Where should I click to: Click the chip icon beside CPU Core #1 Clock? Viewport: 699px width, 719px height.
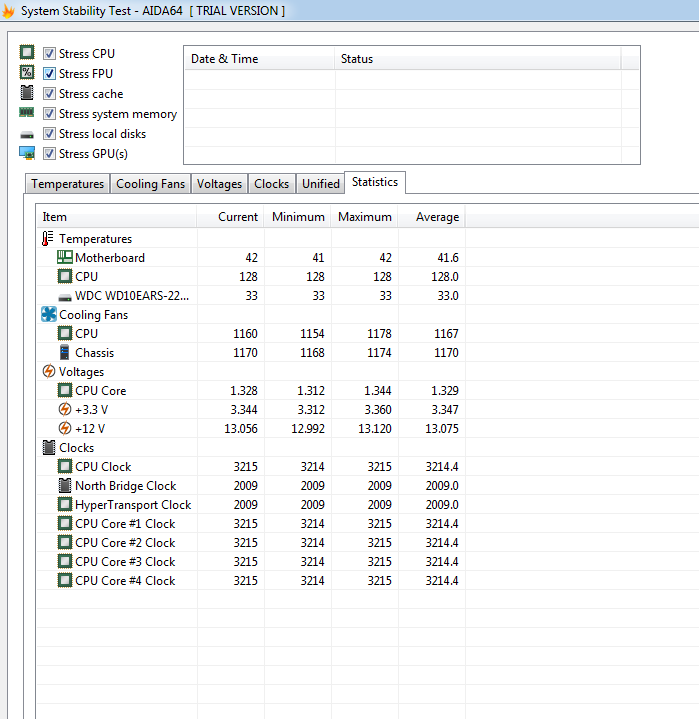[65, 523]
